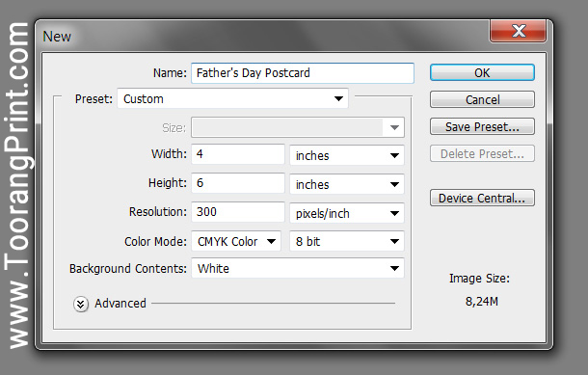Click the Width value field

point(238,154)
